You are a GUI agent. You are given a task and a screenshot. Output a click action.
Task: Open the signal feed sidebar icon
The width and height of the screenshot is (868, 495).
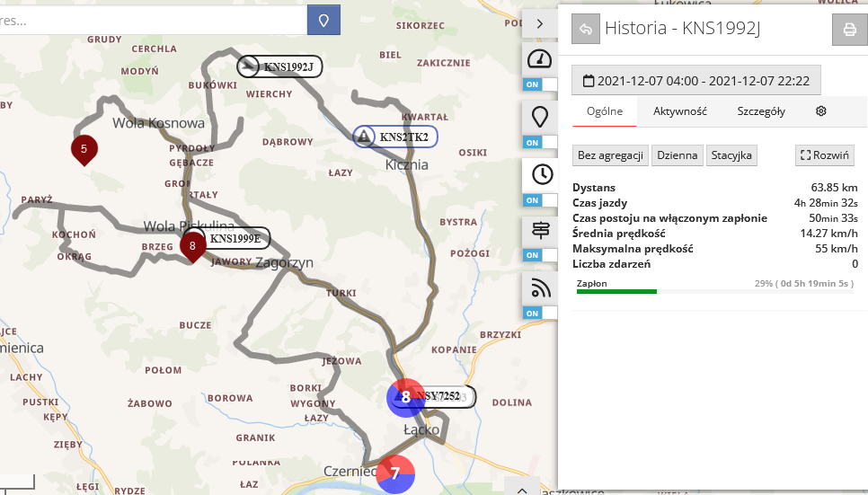tap(539, 287)
